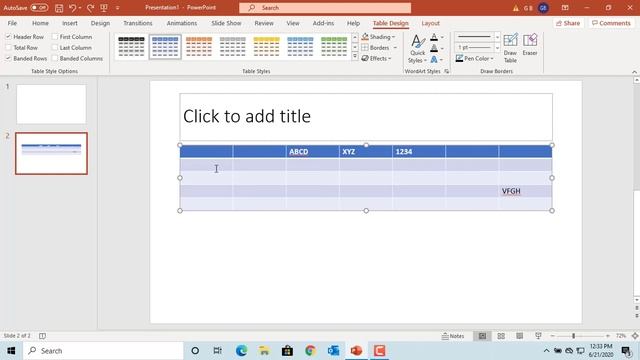Select slide 1 thumbnail
The width and height of the screenshot is (640, 360).
[51, 104]
